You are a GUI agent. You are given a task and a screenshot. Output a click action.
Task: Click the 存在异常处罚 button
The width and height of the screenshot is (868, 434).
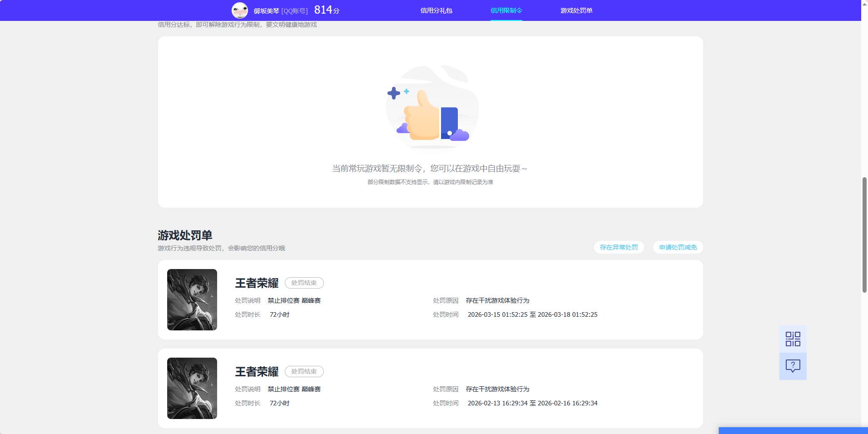pyautogui.click(x=619, y=247)
